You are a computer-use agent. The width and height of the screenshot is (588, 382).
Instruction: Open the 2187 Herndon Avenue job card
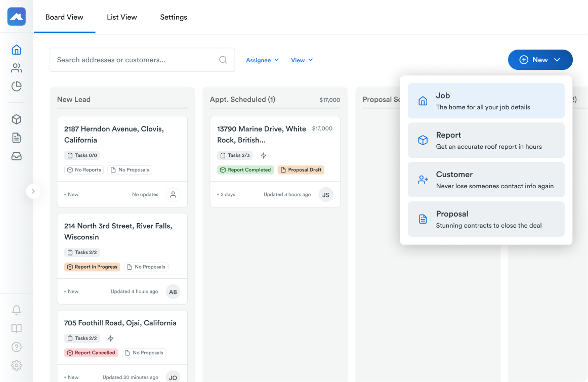[122, 161]
